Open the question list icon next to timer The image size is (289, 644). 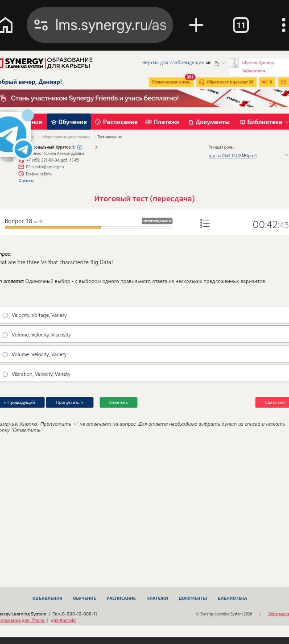(205, 223)
